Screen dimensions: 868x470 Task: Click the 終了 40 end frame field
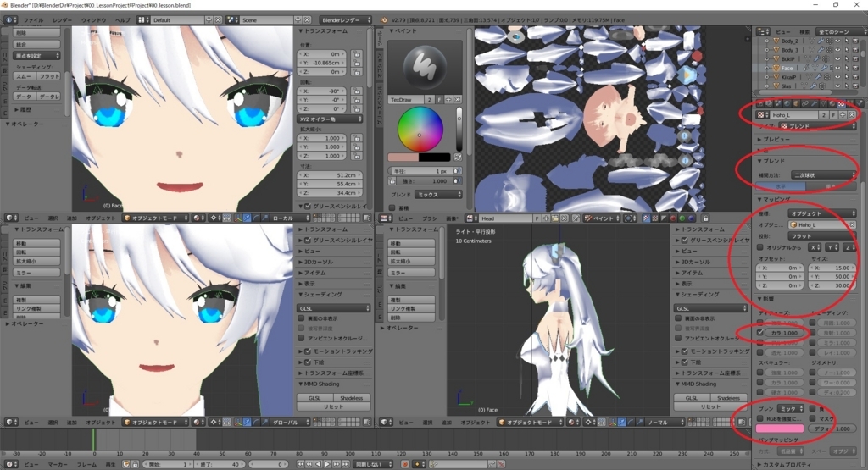pyautogui.click(x=221, y=464)
